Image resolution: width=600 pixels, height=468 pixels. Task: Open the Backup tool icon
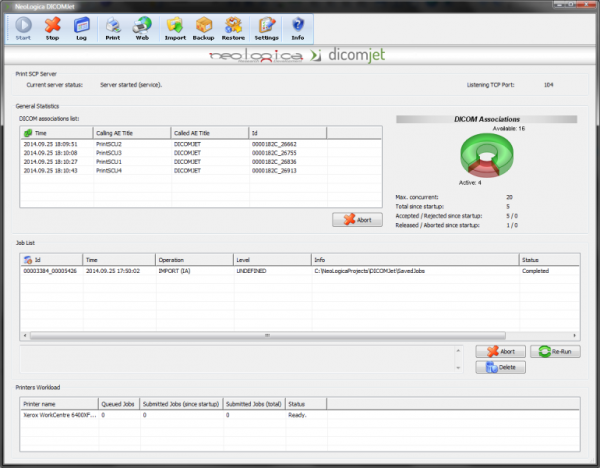[203, 27]
